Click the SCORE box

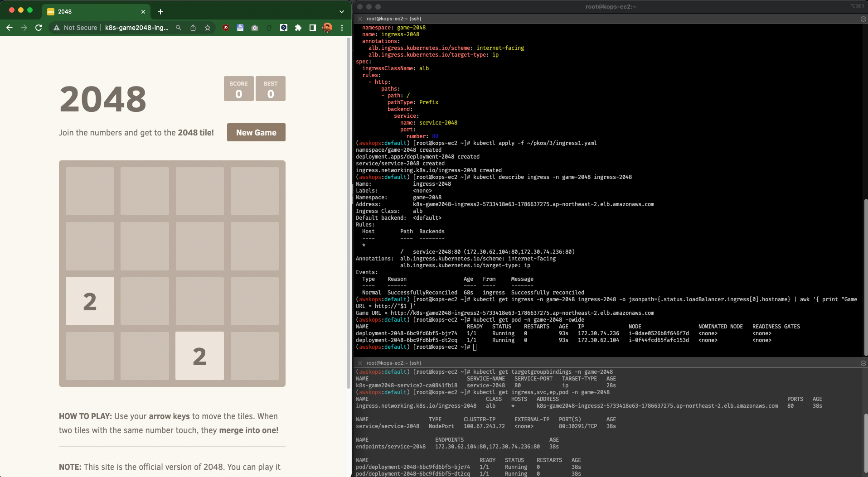239,88
